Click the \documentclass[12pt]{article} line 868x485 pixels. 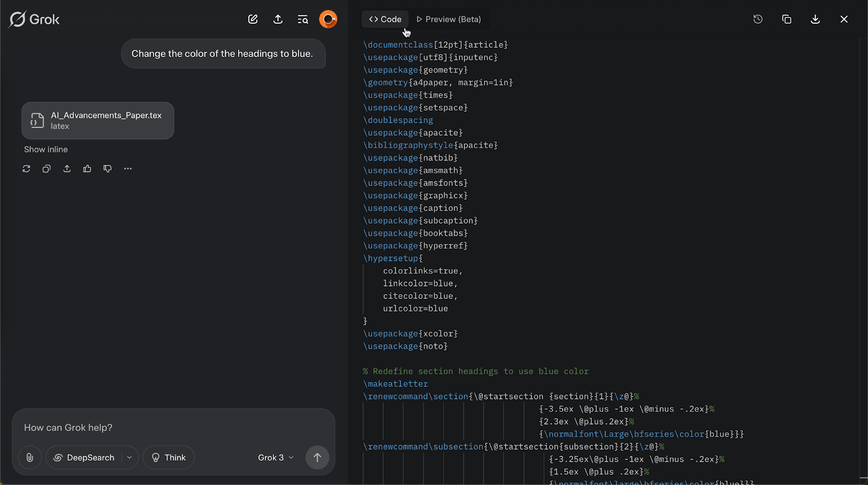pyautogui.click(x=436, y=45)
